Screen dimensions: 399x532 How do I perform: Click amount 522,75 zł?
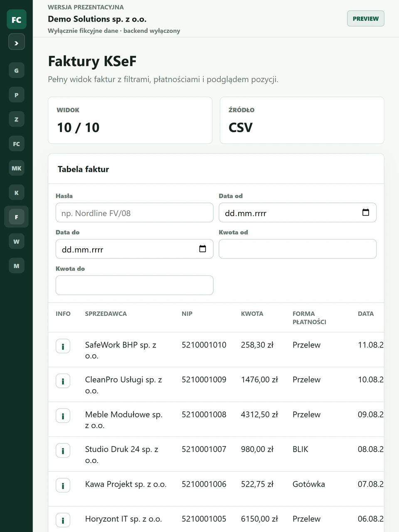click(257, 484)
